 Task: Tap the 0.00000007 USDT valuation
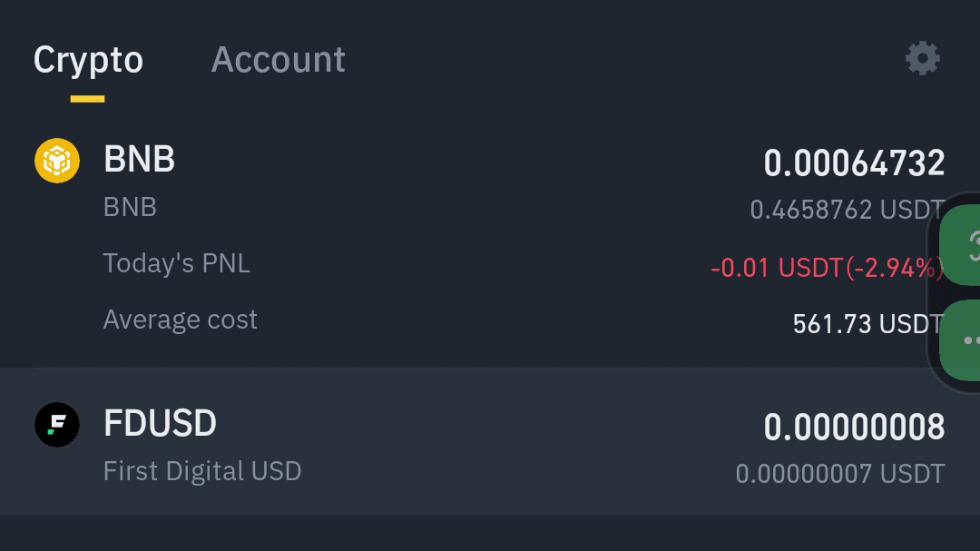pos(839,473)
